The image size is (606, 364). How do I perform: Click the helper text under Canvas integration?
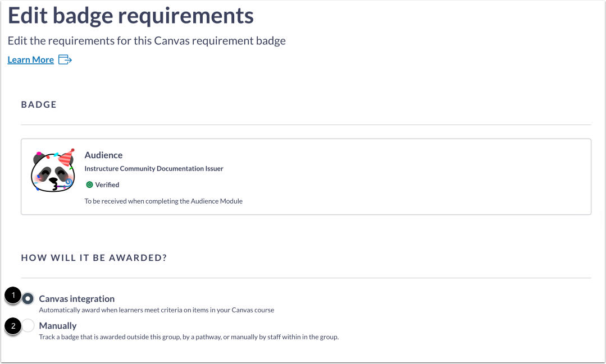coord(156,310)
